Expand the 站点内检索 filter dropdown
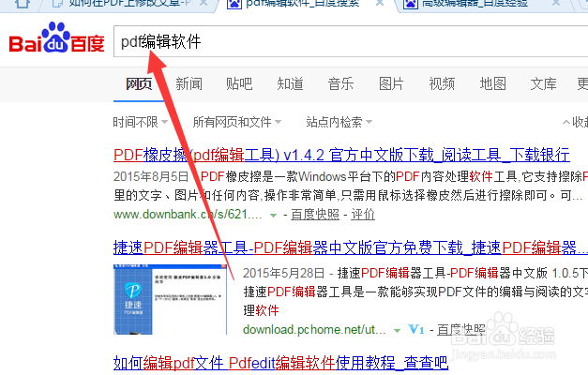The image size is (588, 375). click(339, 122)
